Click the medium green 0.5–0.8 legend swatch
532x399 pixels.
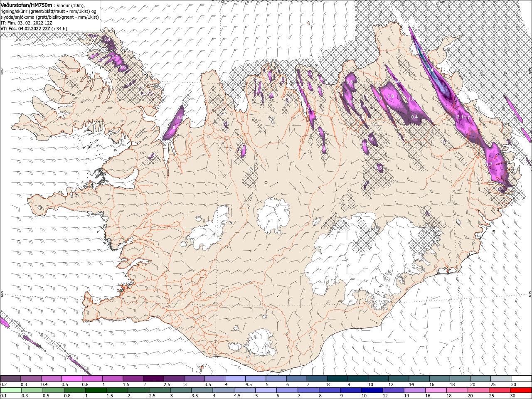point(53,390)
